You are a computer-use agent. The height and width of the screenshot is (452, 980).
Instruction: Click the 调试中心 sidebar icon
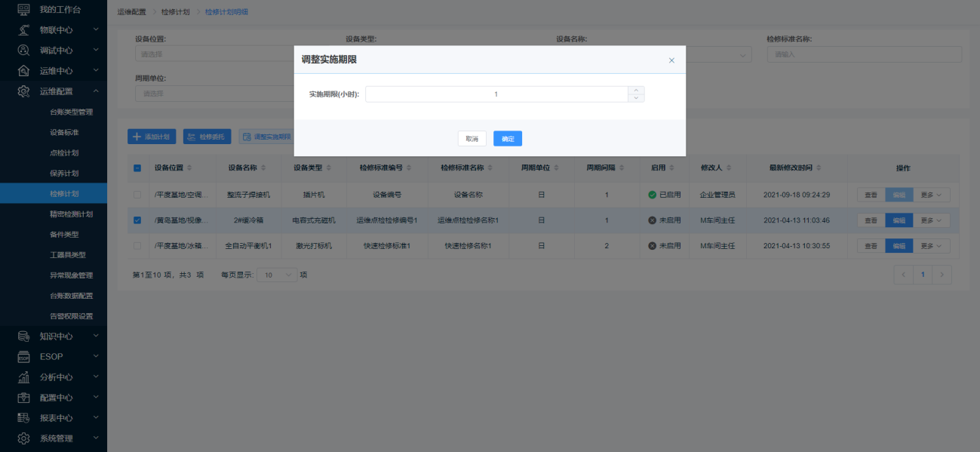pos(23,50)
